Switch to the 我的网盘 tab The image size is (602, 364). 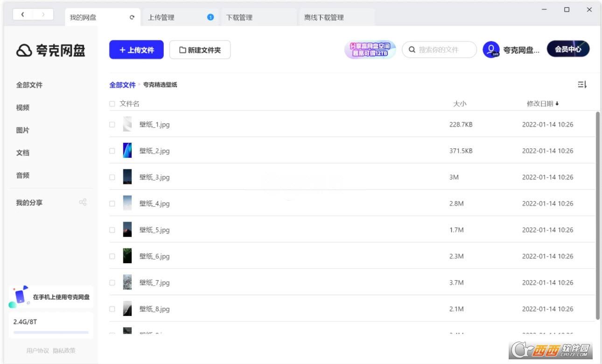pyautogui.click(x=102, y=17)
